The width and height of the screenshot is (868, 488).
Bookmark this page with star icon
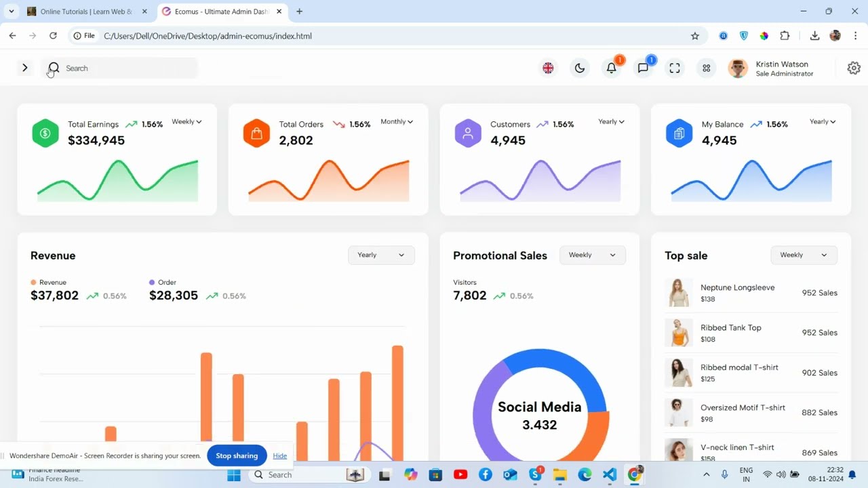[x=695, y=36]
